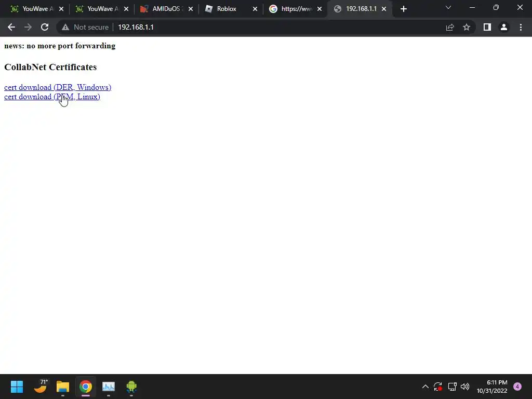532x399 pixels.
Task: Download the DER Windows certificate
Action: [58, 87]
